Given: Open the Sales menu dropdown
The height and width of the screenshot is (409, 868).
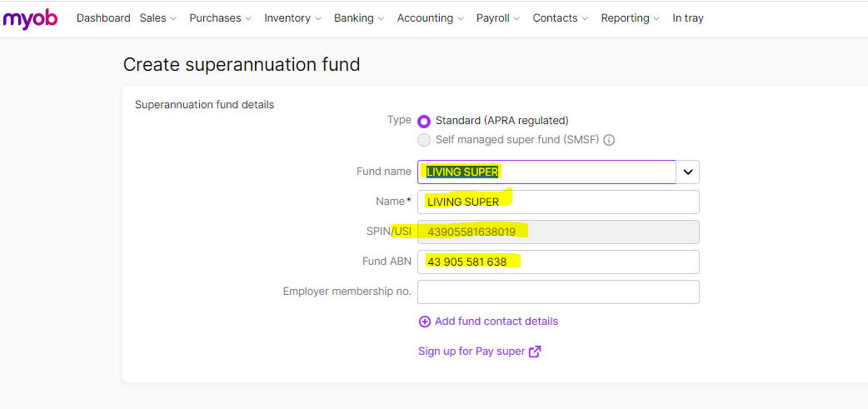Looking at the screenshot, I should 158,18.
